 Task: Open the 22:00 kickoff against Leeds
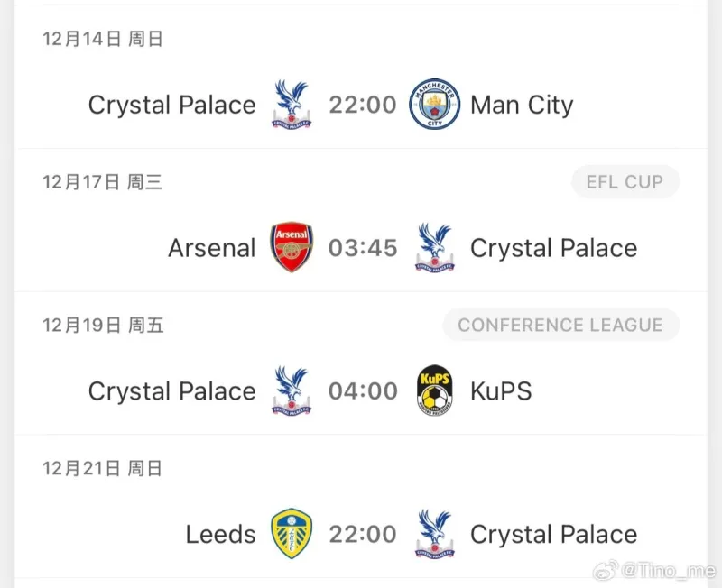(363, 534)
